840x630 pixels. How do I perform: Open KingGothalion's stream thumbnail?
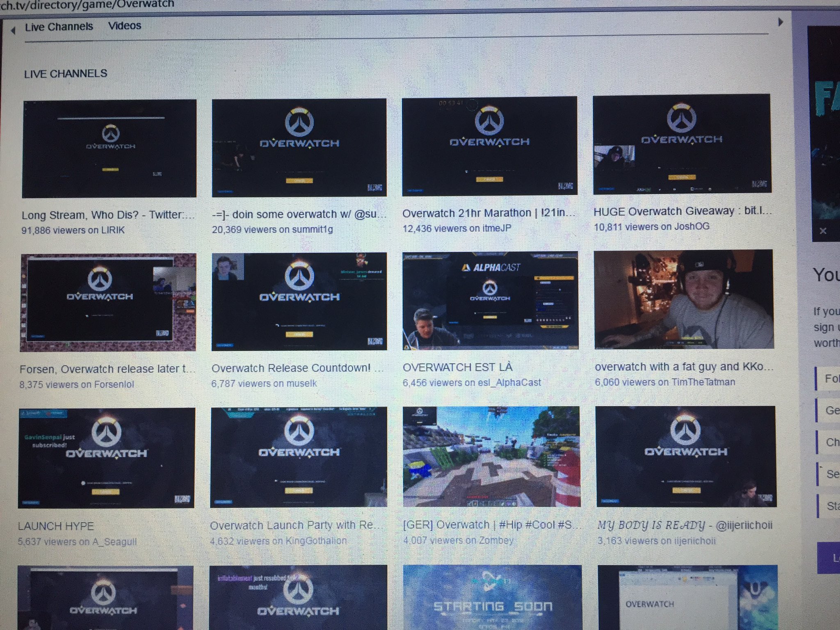tap(299, 457)
